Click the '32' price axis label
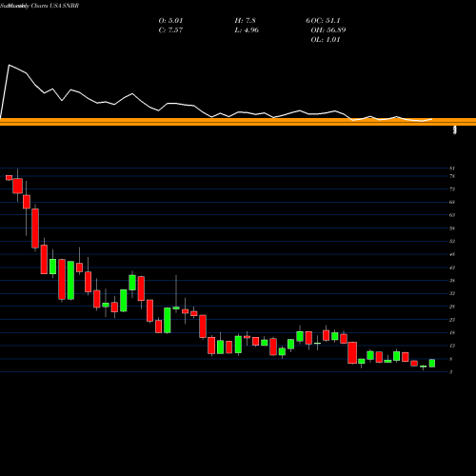476x476 pixels. point(452,293)
